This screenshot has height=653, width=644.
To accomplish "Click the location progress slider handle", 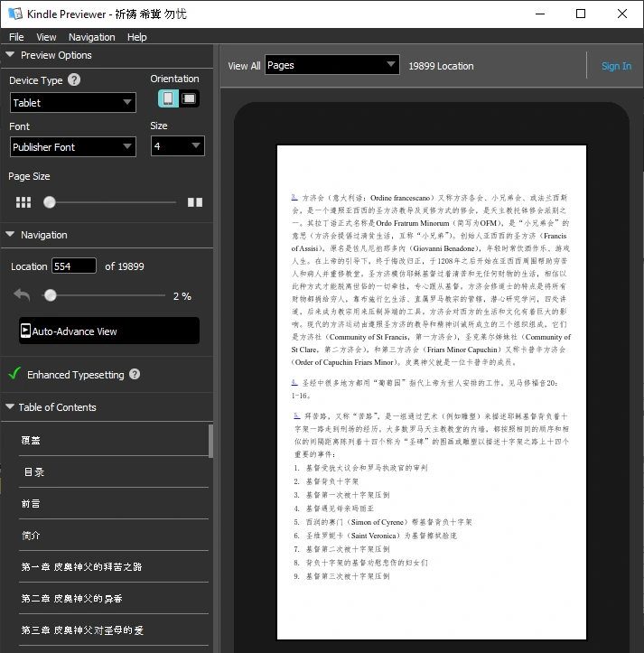I will (x=51, y=295).
